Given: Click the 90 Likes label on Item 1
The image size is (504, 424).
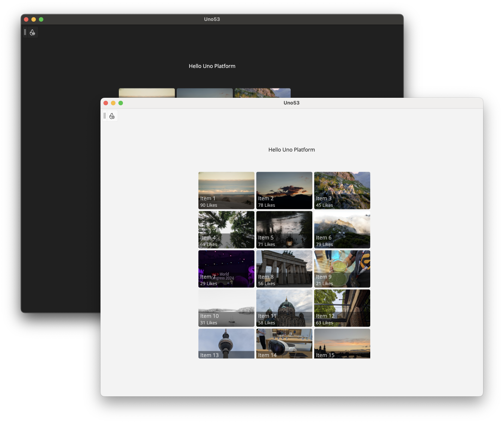Looking at the screenshot, I should coord(208,205).
